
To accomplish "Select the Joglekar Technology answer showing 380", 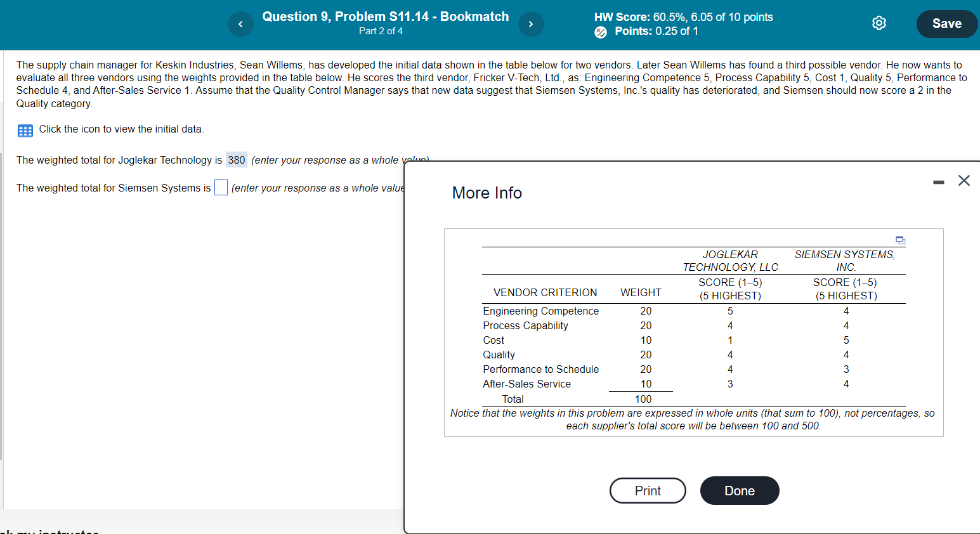I will [236, 159].
